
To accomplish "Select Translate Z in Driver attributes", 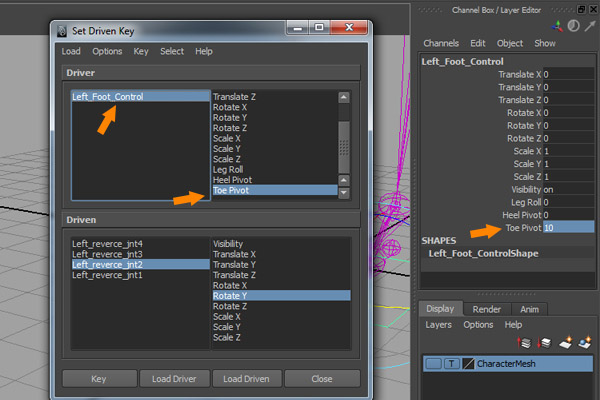I will (x=275, y=97).
